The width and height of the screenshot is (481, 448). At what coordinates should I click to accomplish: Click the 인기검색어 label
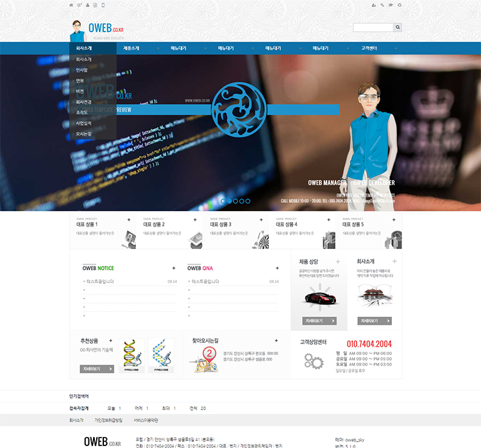click(79, 396)
